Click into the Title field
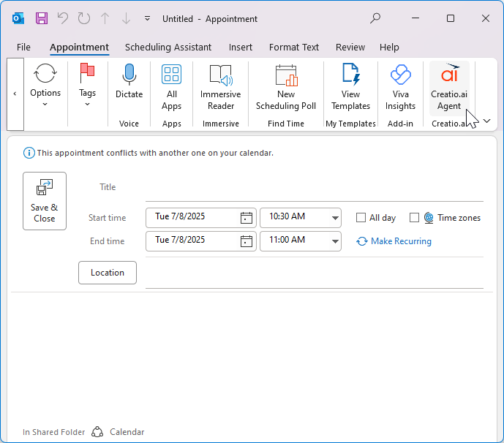The image size is (504, 443). pyautogui.click(x=315, y=188)
